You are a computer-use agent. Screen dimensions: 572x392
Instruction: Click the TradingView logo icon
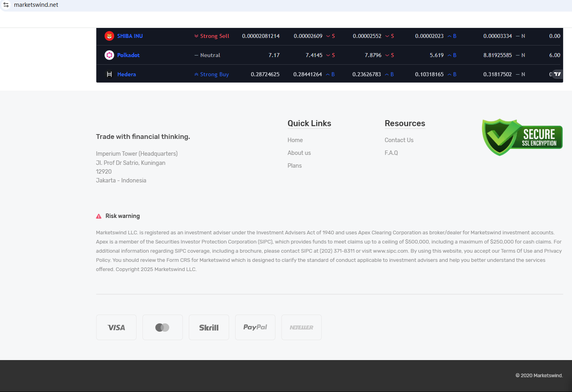tap(557, 74)
